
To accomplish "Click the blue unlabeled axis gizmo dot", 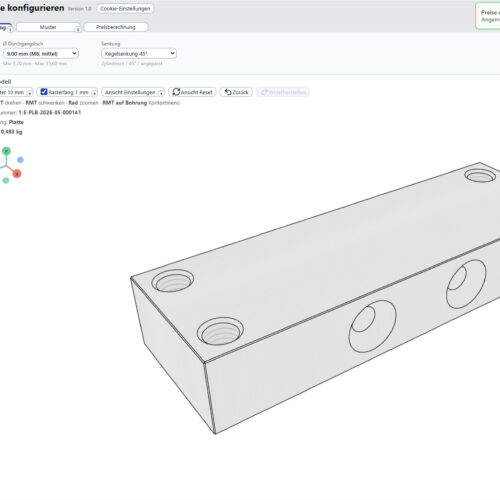I will (20, 160).
